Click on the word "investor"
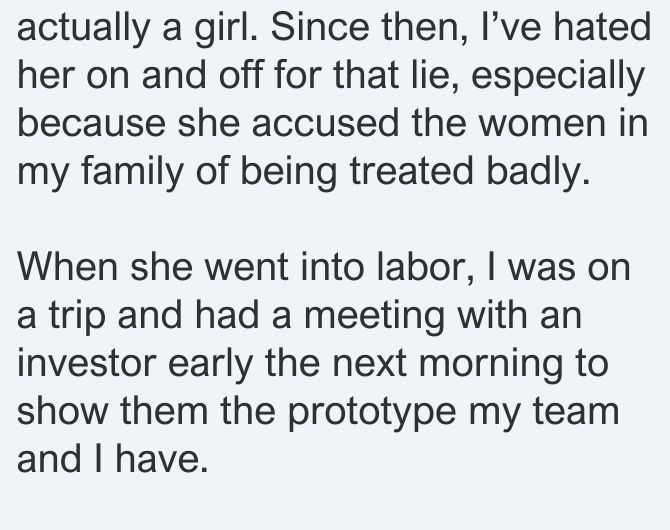 pyautogui.click(x=86, y=362)
